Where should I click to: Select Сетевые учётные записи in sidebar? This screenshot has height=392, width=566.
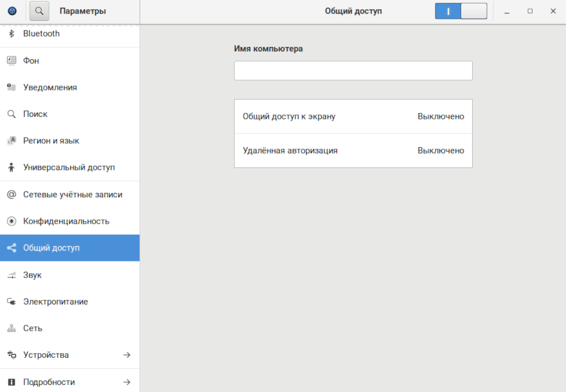pyautogui.click(x=72, y=194)
